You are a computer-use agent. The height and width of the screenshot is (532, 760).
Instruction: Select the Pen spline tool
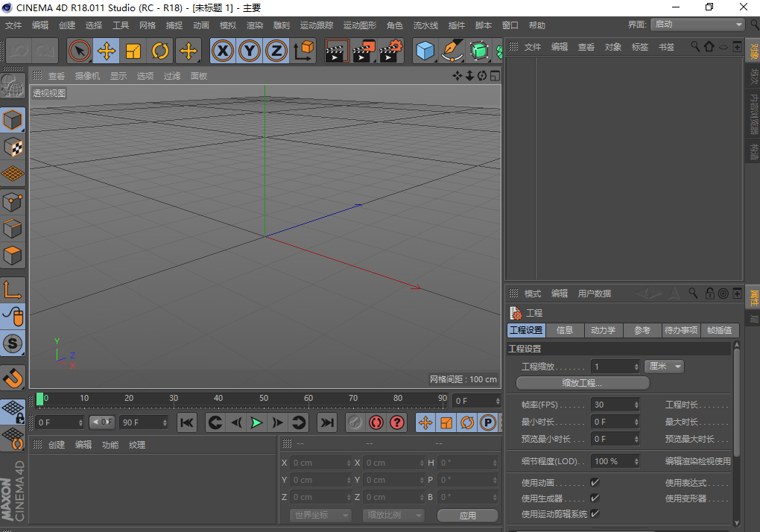452,51
